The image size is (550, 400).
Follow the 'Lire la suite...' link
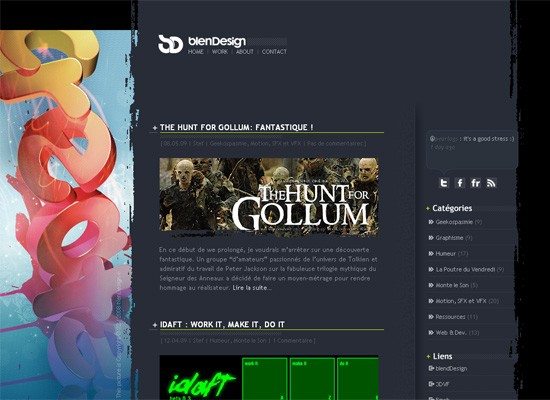[252, 288]
